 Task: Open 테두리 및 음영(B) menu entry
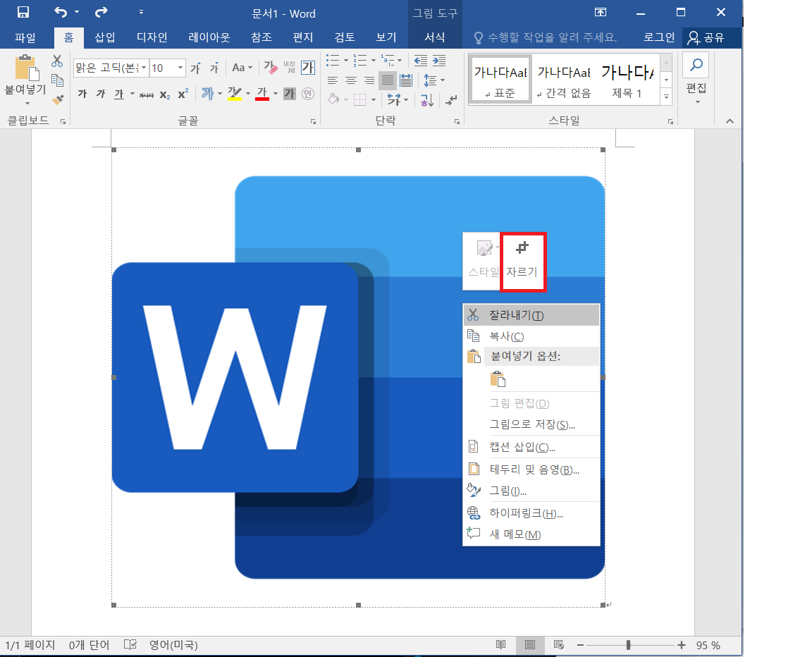(x=531, y=469)
